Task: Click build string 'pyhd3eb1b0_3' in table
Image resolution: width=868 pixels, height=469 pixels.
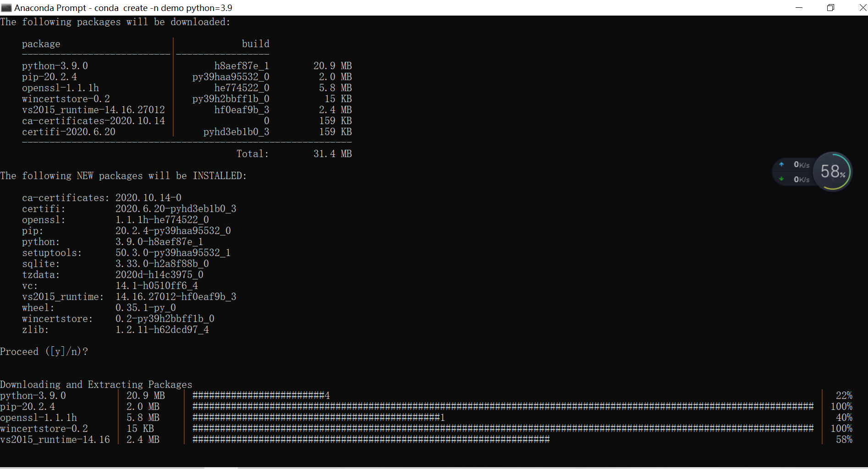Action: click(x=236, y=132)
